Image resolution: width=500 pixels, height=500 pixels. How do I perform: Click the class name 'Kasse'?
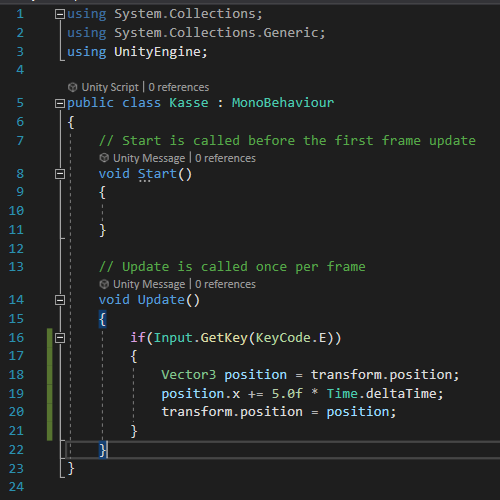tap(189, 103)
